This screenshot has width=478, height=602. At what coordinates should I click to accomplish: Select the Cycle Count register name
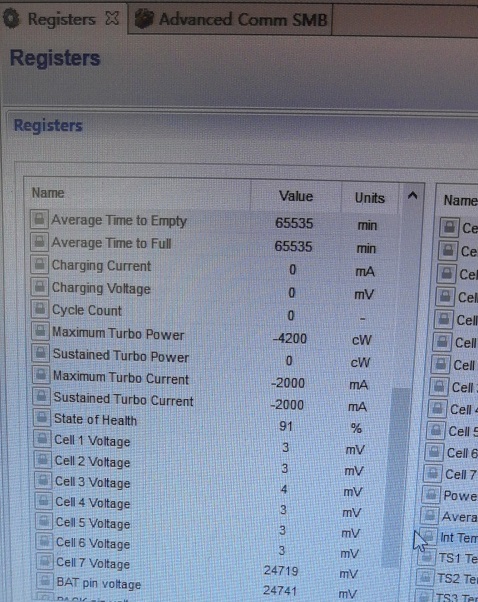click(x=87, y=310)
